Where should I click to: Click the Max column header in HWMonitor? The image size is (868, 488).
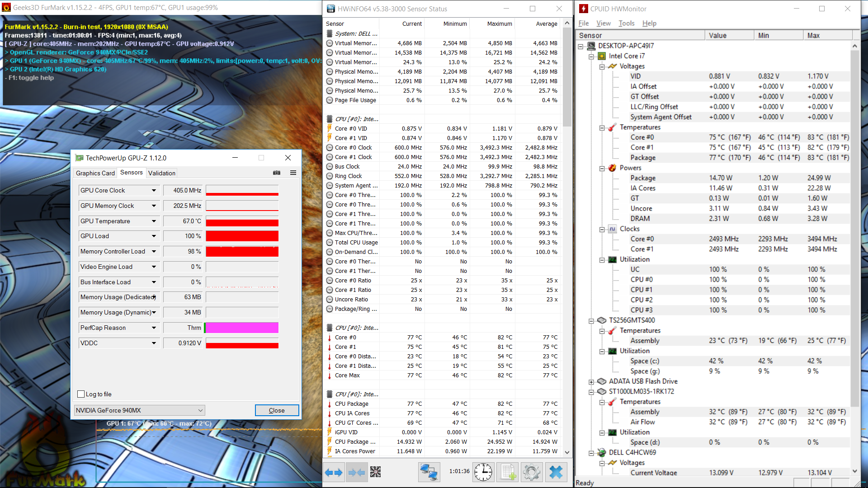tap(828, 35)
